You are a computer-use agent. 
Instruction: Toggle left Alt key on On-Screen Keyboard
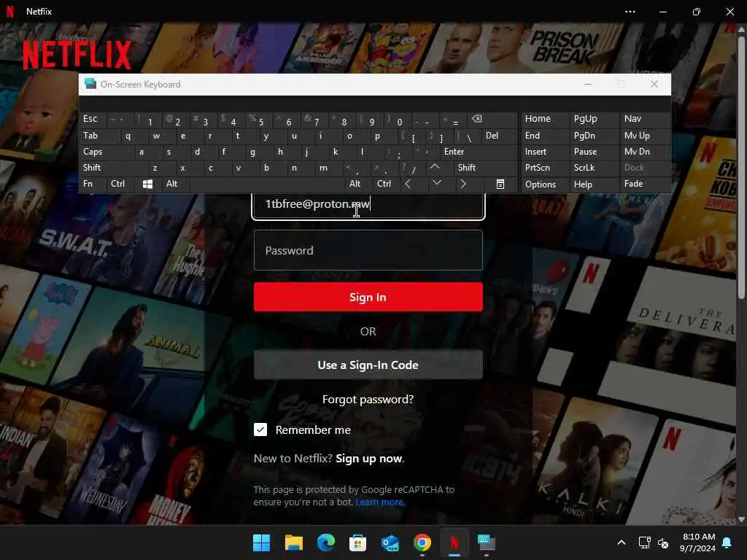point(175,184)
